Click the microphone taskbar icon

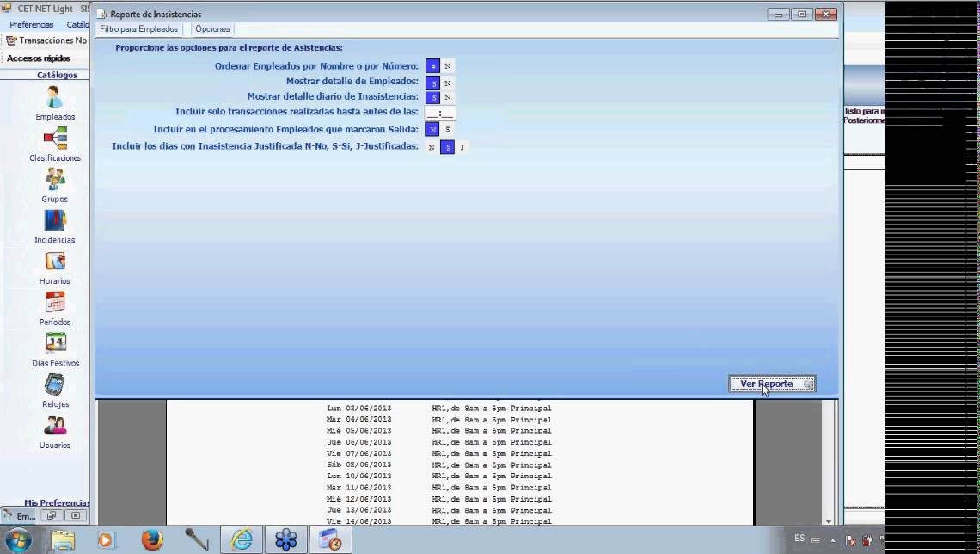tap(196, 539)
